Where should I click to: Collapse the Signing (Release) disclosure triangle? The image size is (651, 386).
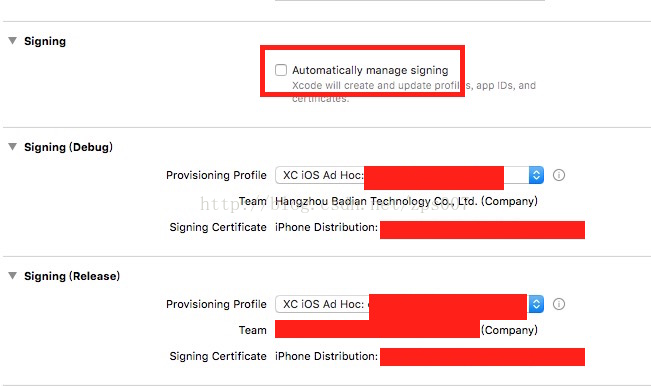[x=12, y=276]
